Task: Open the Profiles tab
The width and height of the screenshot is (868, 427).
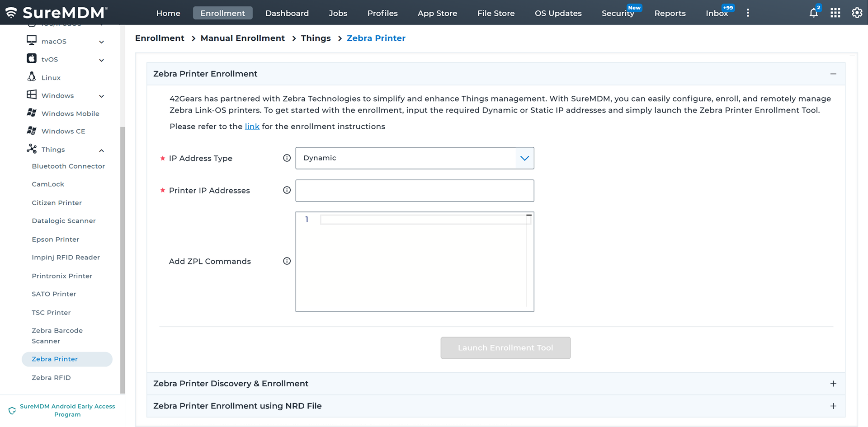Action: coord(382,13)
